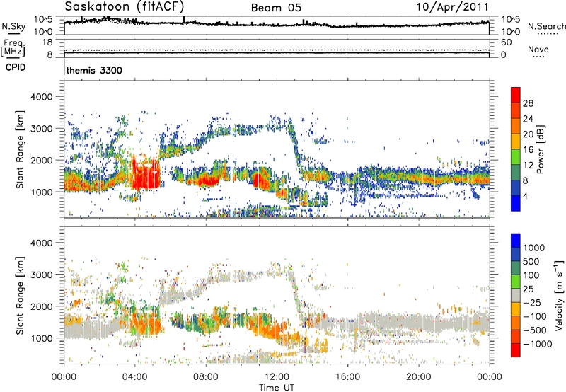Click the '-1000' Velocity colorbar label
The image size is (566, 392).
coord(537,344)
